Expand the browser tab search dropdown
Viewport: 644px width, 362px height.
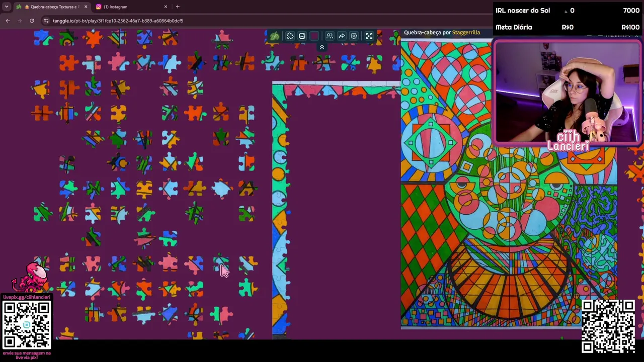[x=7, y=7]
